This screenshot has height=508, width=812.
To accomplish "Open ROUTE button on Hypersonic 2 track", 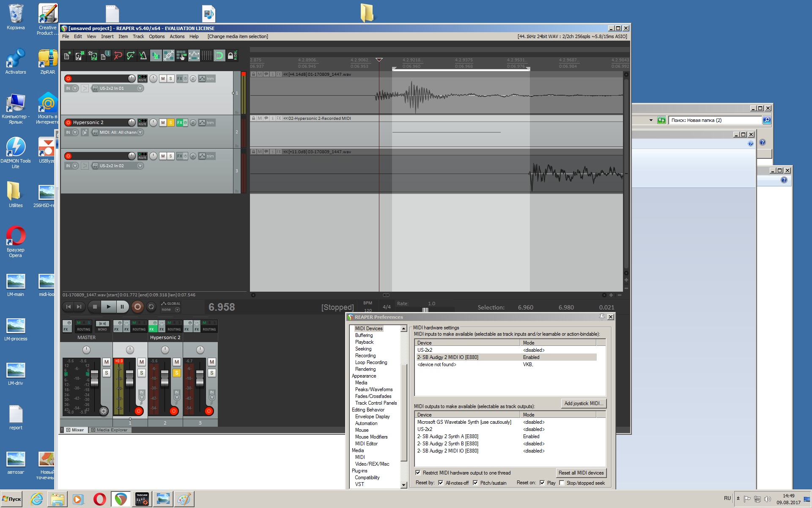I will [143, 123].
